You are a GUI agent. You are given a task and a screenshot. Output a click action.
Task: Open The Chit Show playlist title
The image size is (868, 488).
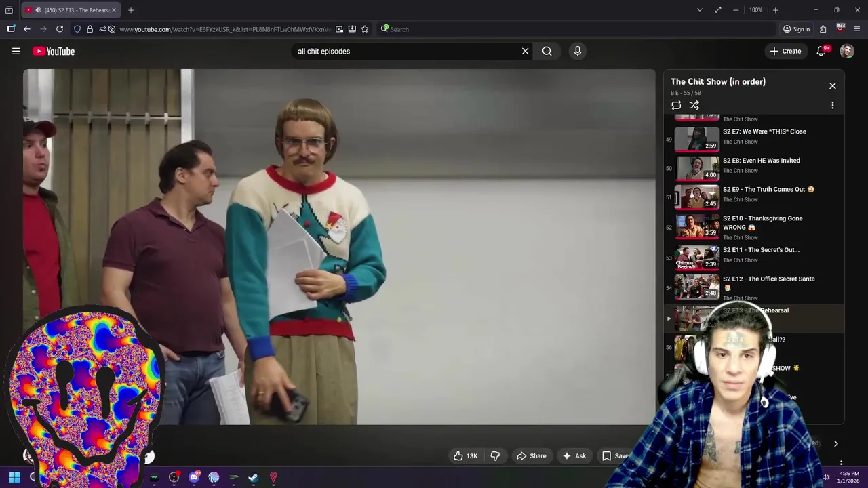[718, 81]
